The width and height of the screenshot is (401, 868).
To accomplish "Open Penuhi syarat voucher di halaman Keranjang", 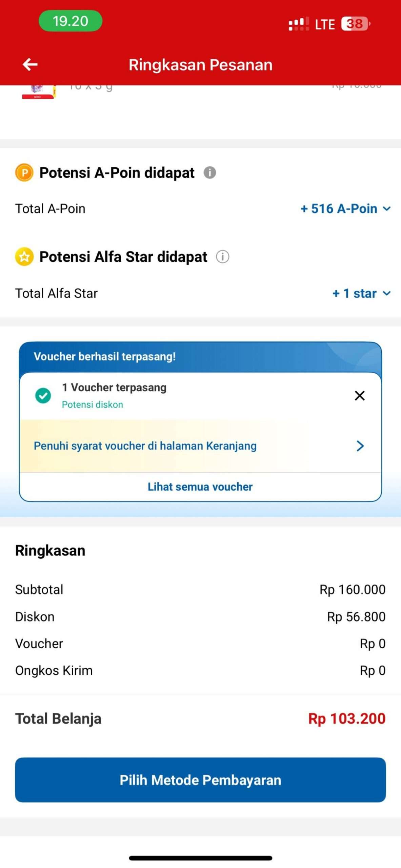I will [x=145, y=446].
